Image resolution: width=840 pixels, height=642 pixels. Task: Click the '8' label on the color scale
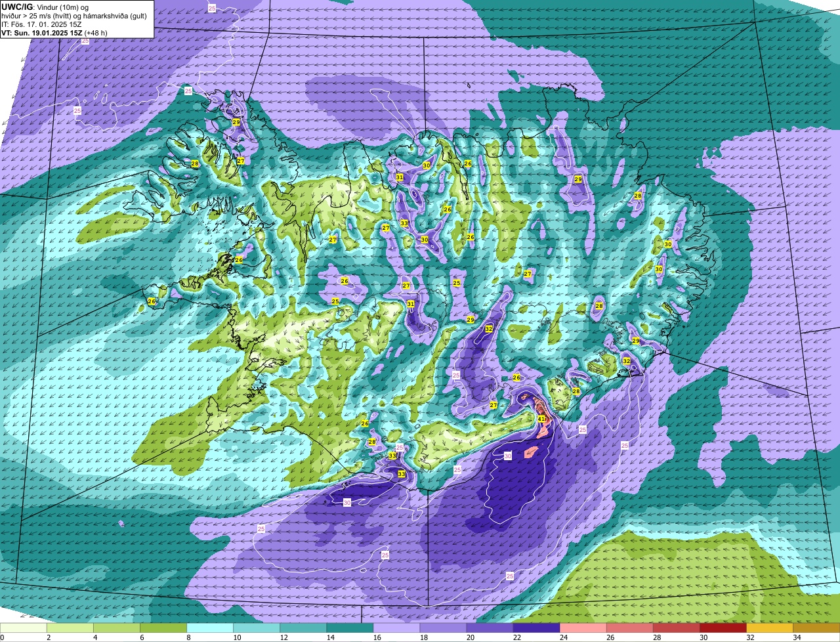pyautogui.click(x=188, y=637)
